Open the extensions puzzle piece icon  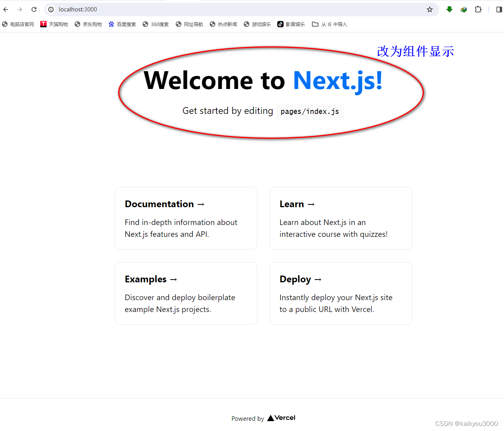tap(478, 9)
